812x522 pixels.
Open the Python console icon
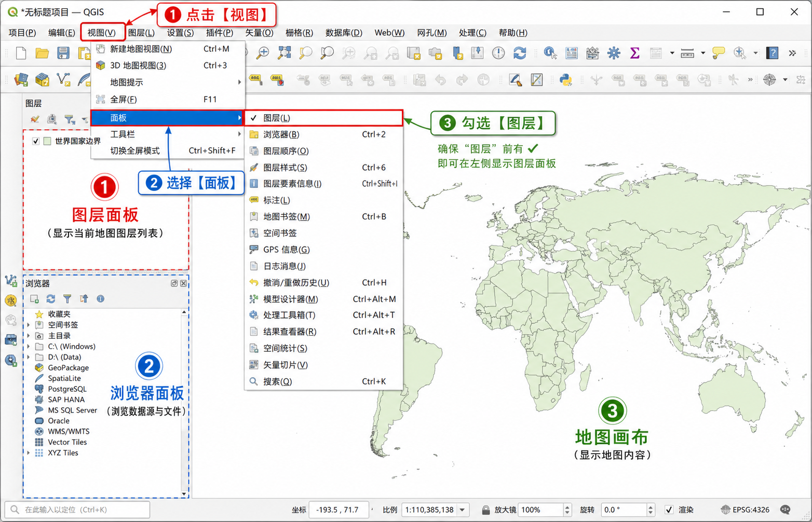point(566,80)
